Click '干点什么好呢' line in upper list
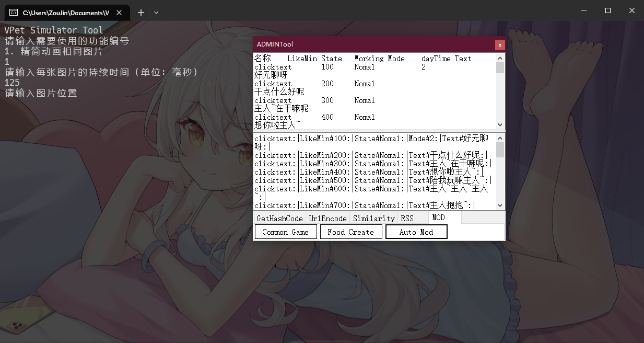This screenshot has height=343, width=644. pos(279,92)
